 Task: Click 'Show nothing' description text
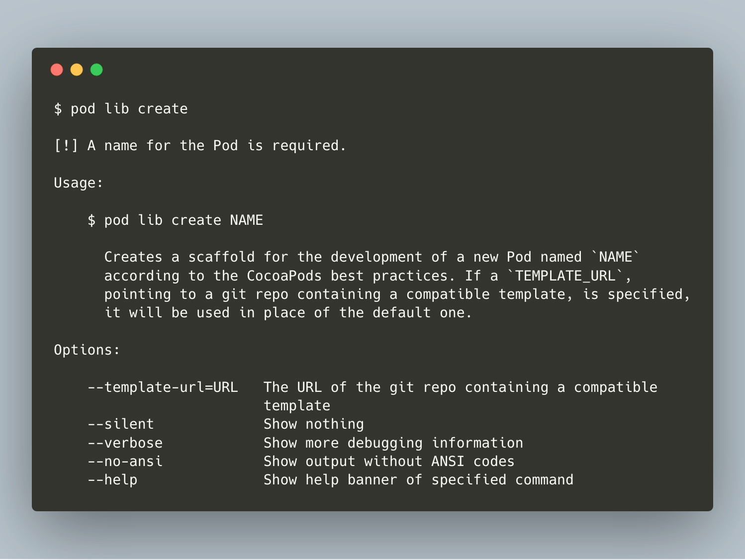pyautogui.click(x=314, y=424)
